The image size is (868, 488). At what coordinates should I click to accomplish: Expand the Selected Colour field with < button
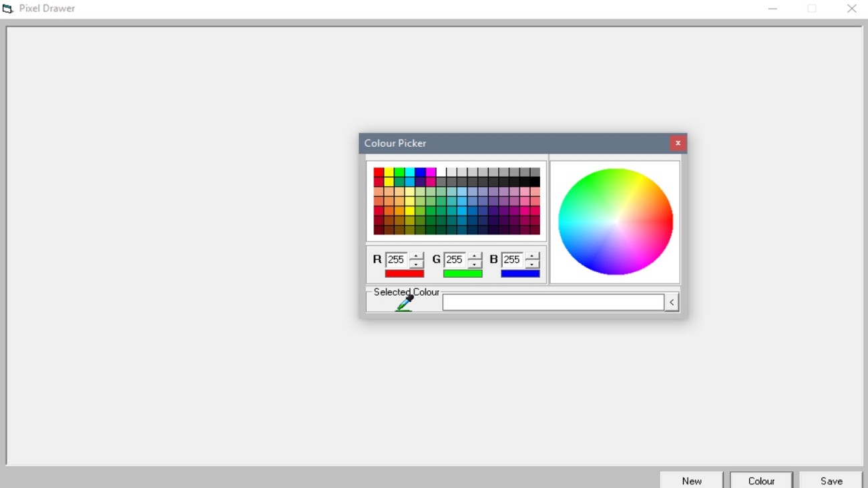[672, 302]
